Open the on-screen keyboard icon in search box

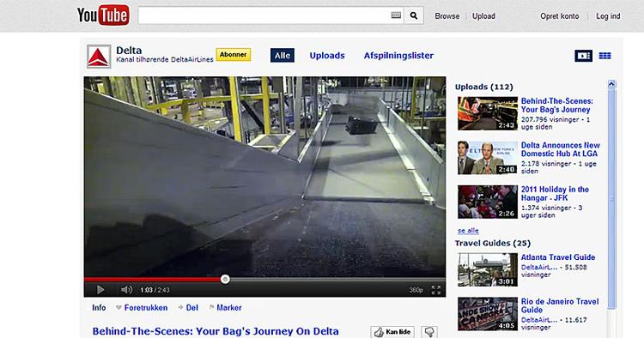(396, 15)
